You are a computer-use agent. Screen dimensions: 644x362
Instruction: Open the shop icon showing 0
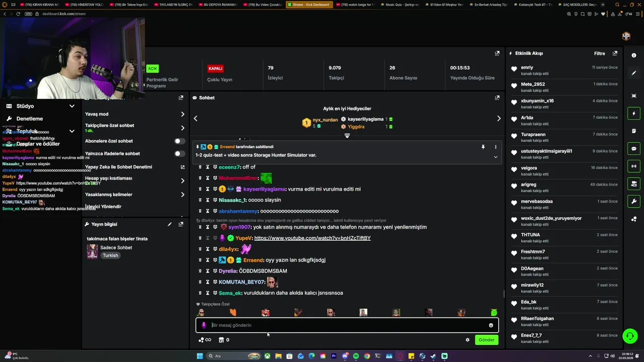click(x=224, y=340)
